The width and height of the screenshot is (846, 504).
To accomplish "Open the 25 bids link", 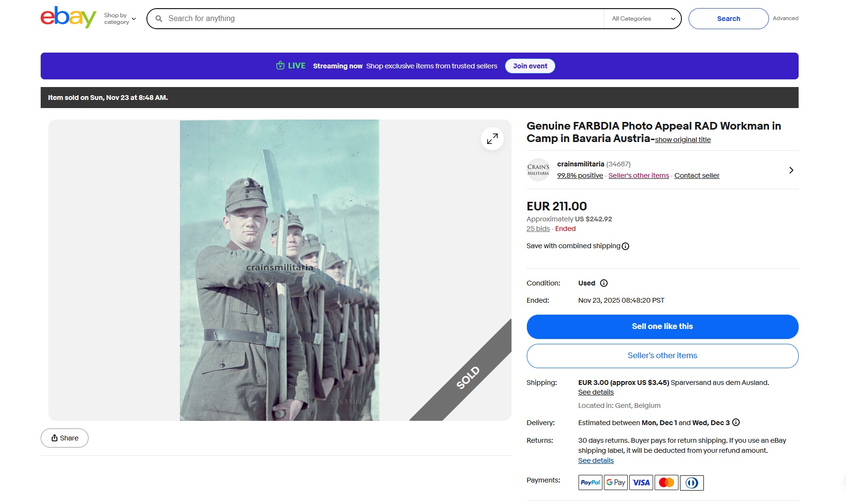I will point(538,229).
